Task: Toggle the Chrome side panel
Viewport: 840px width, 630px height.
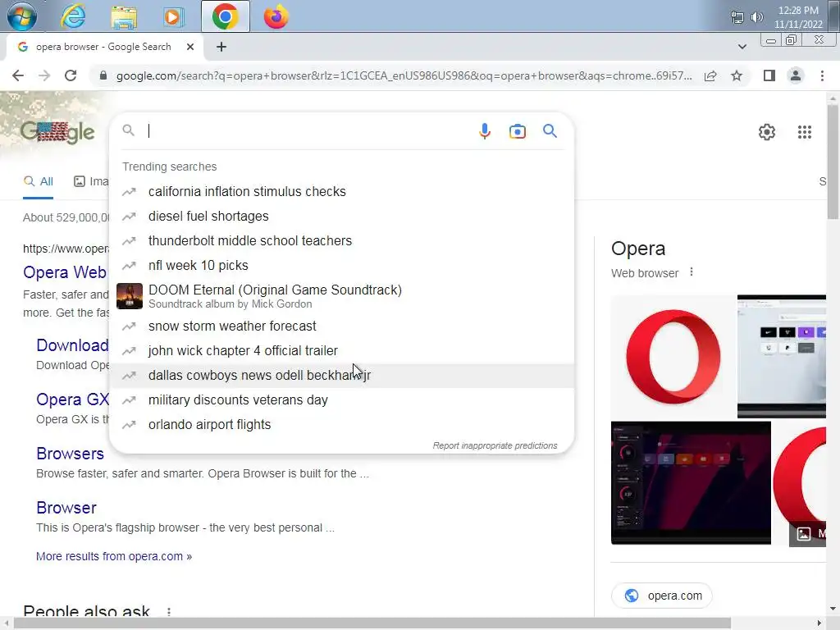Action: point(769,75)
